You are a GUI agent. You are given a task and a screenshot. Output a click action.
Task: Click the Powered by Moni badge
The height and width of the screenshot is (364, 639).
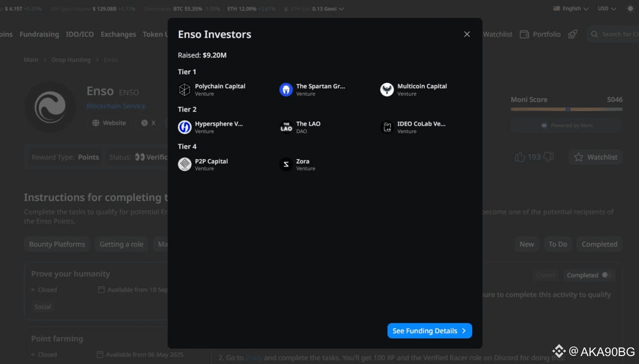coord(567,125)
